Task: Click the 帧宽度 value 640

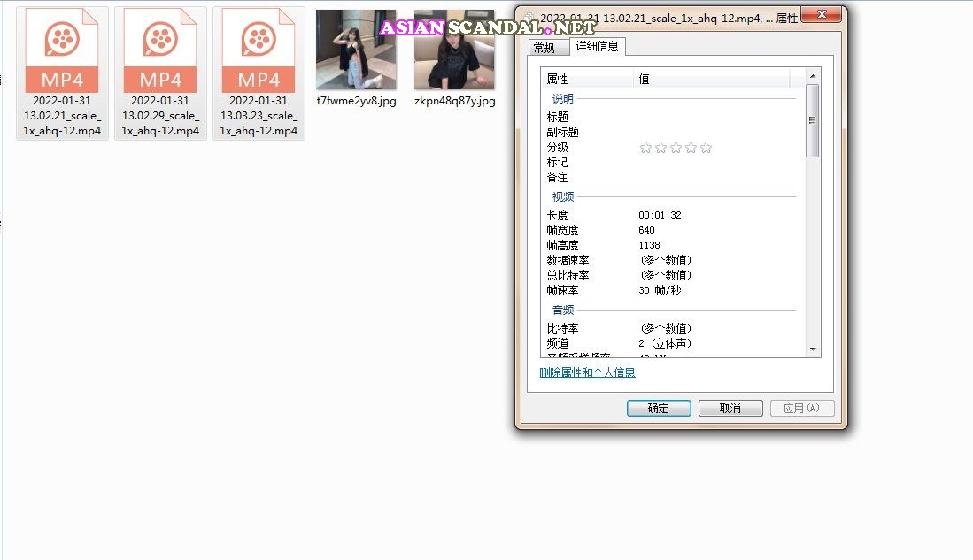Action: (646, 230)
